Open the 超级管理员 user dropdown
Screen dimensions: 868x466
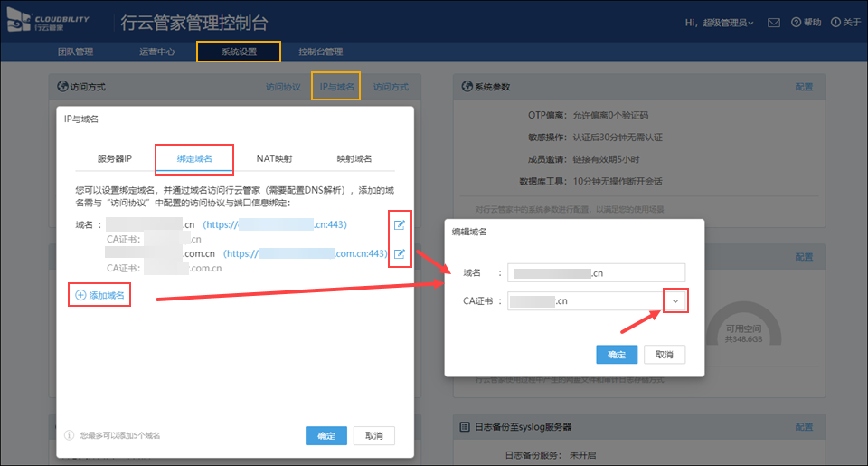719,23
